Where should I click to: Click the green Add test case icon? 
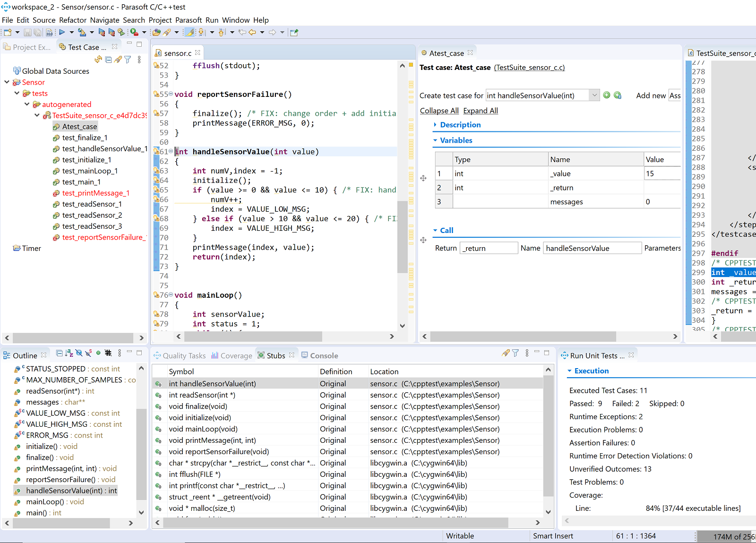607,95
